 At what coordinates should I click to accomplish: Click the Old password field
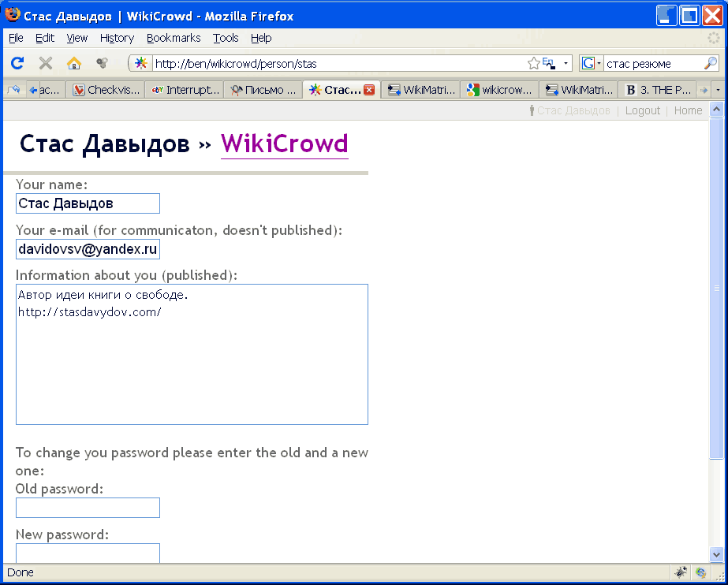point(88,508)
